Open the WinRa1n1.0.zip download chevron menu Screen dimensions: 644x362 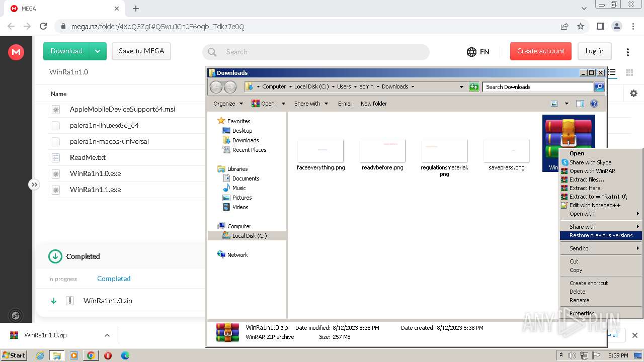pos(107,335)
